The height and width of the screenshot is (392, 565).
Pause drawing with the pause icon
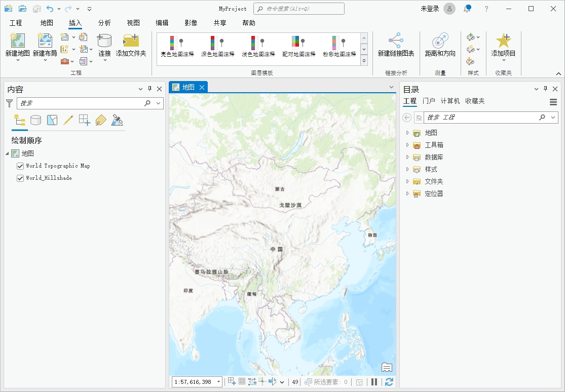(374, 382)
